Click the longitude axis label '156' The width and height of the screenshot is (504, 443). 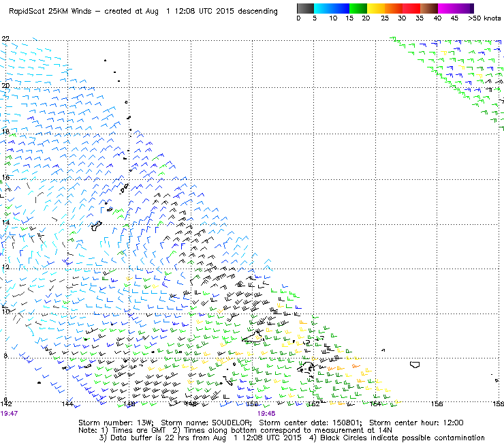[437, 404]
